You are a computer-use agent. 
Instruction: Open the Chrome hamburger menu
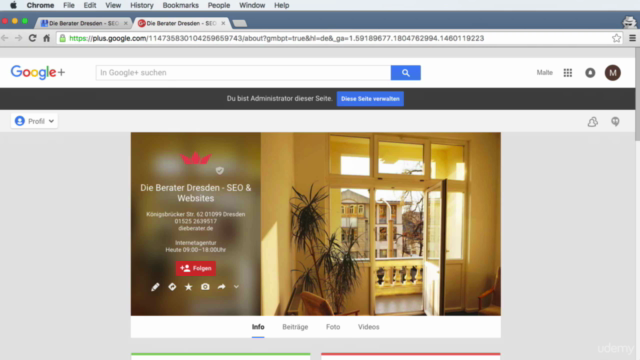(x=632, y=38)
